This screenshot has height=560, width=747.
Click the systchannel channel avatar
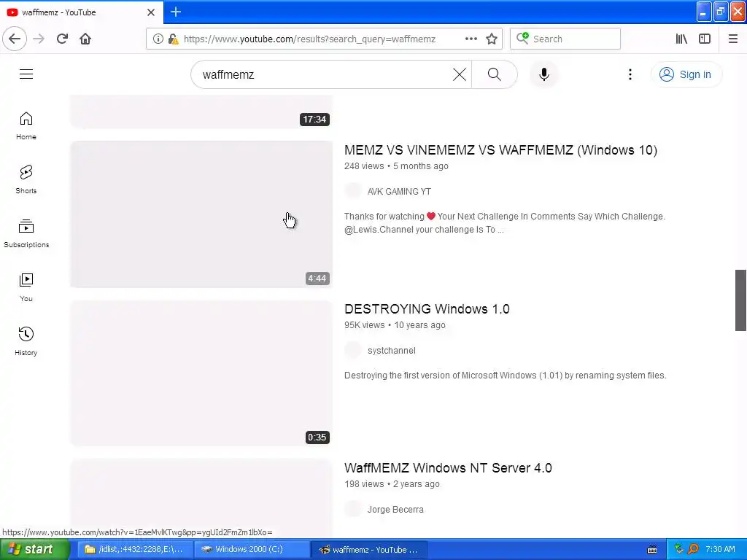pos(353,350)
